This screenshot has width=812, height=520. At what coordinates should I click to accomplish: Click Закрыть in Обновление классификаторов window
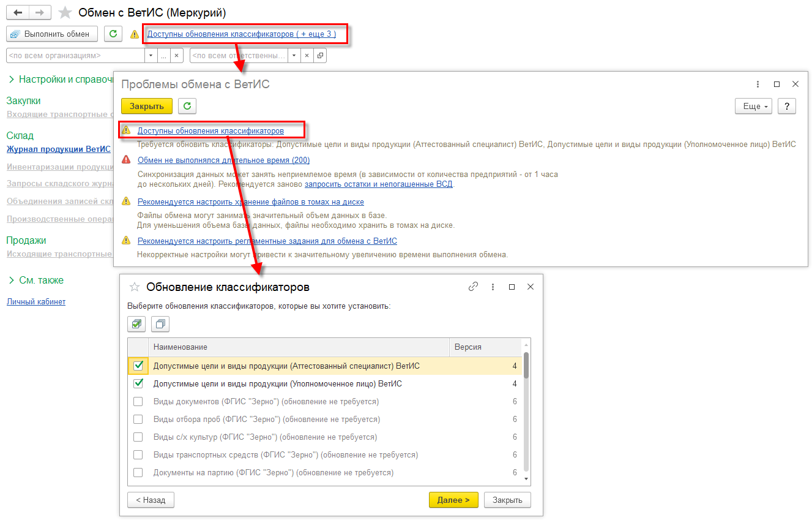(x=507, y=500)
